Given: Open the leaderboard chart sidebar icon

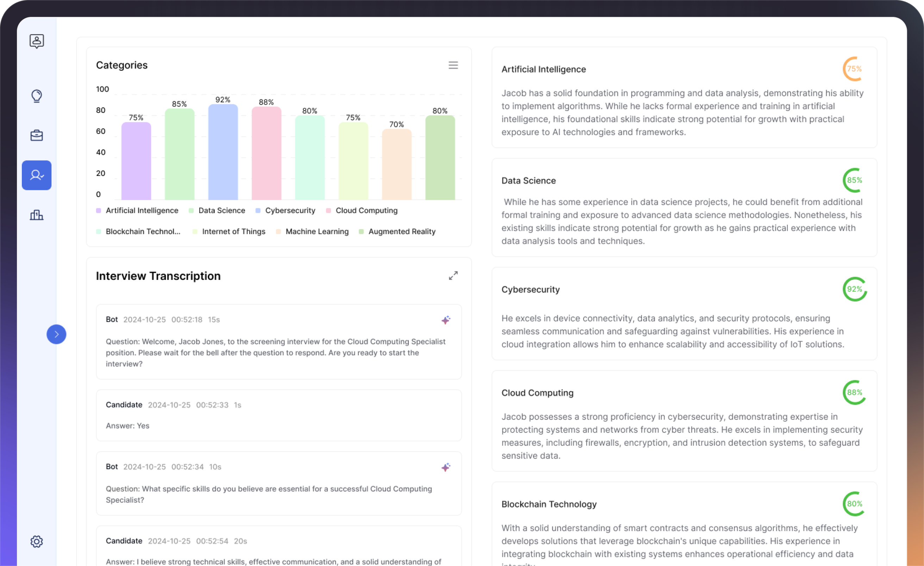Looking at the screenshot, I should tap(36, 215).
